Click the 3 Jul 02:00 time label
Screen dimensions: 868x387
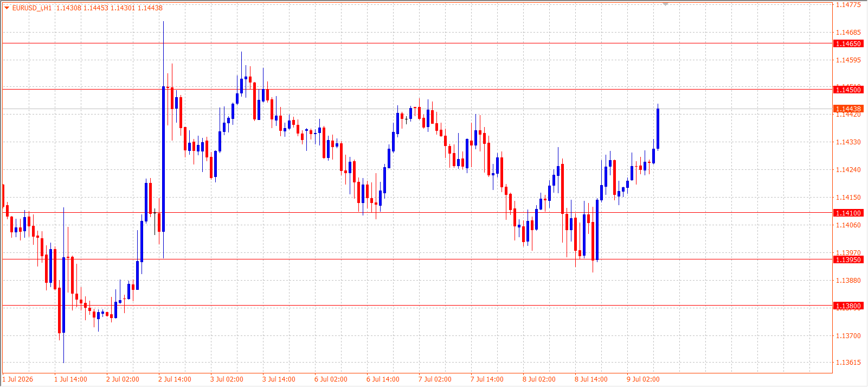227,379
